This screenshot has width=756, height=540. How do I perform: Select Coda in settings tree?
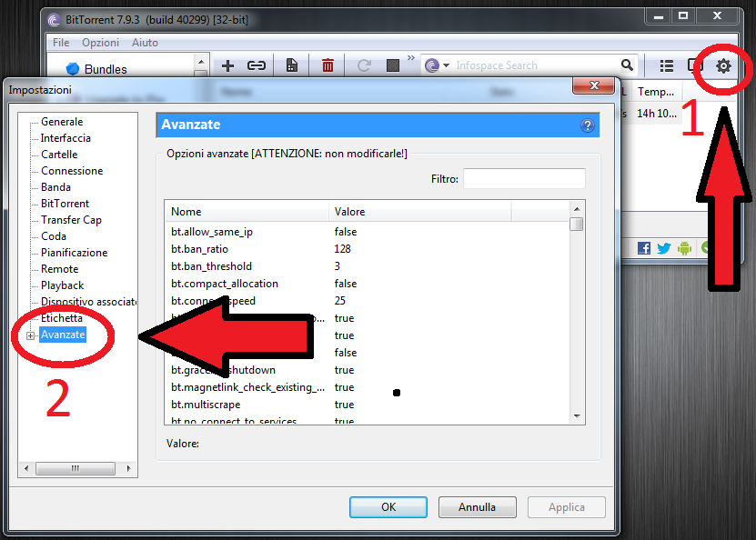point(53,236)
